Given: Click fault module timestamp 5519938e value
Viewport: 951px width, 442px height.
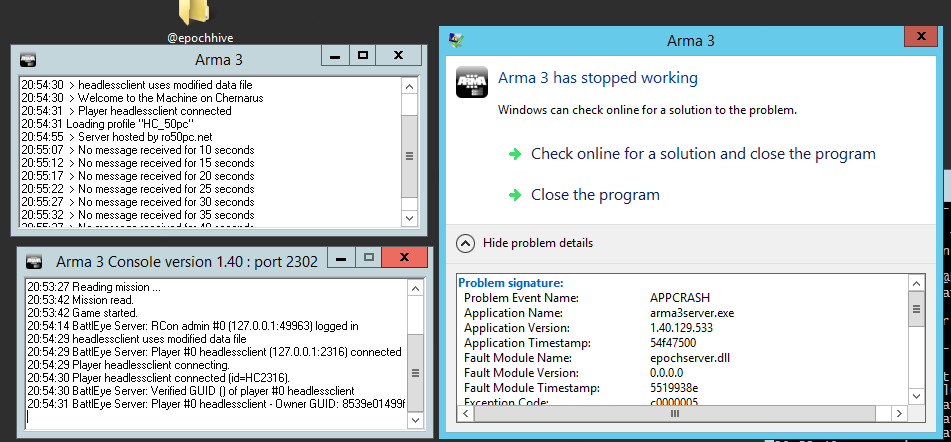Looking at the screenshot, I should pos(673,387).
